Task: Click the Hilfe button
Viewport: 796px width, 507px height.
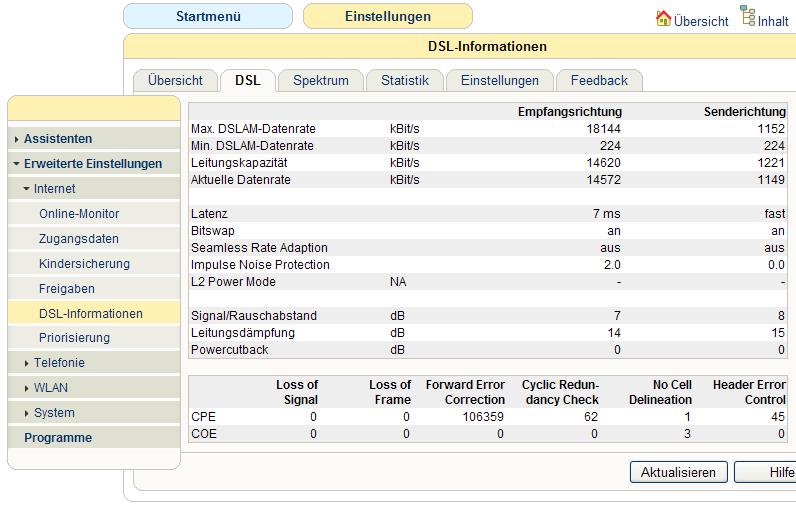Action: click(765, 472)
